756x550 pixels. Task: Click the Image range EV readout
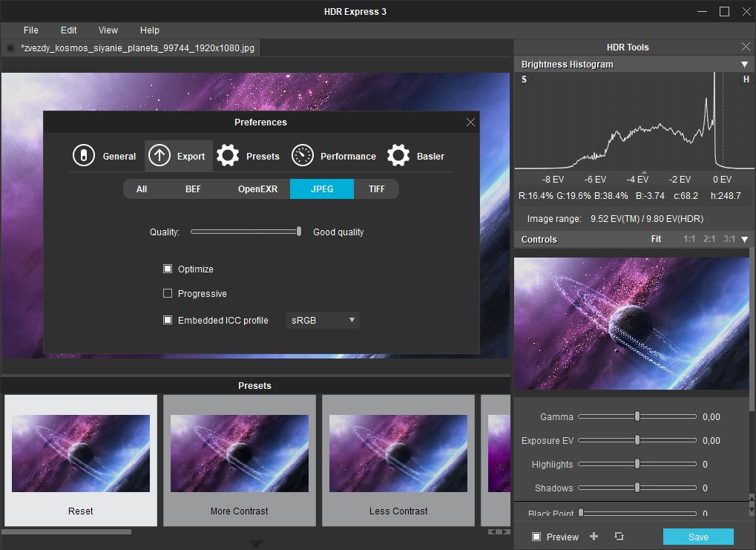pyautogui.click(x=646, y=218)
